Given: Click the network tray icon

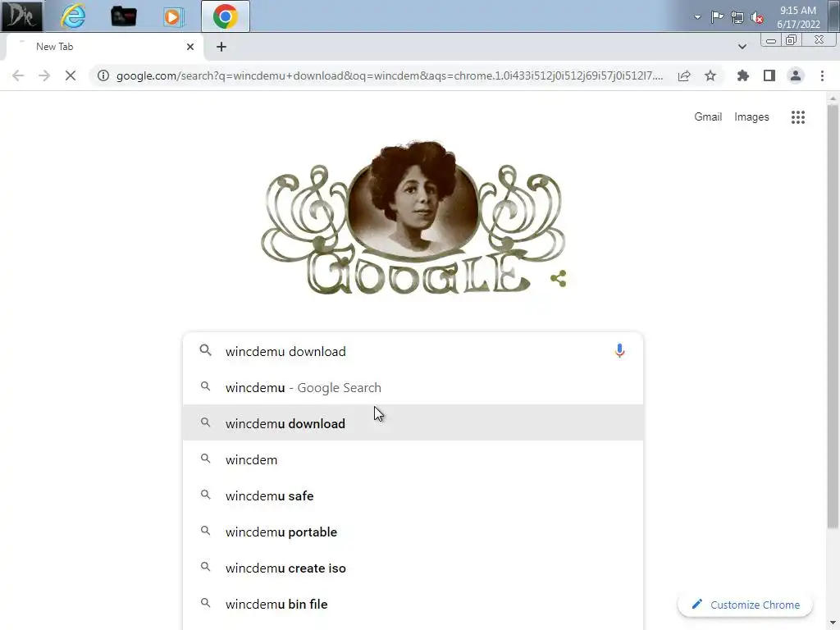Looking at the screenshot, I should pos(737,17).
